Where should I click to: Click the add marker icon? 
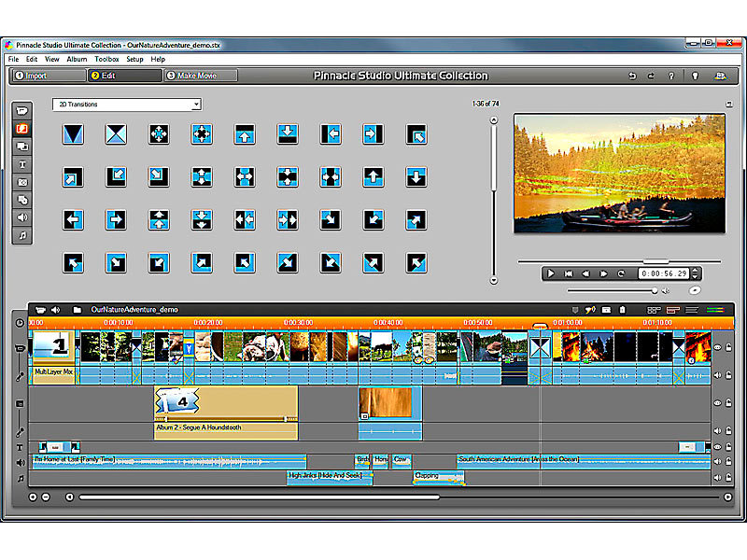(x=575, y=310)
